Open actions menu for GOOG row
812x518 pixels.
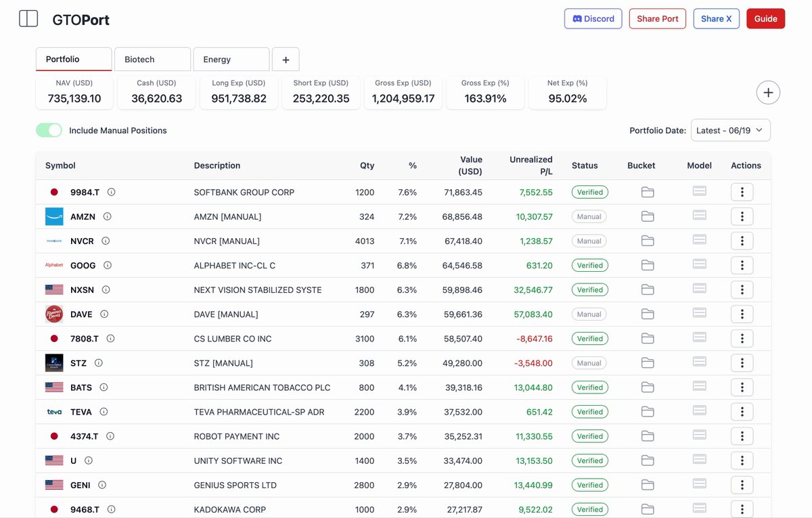pyautogui.click(x=742, y=265)
